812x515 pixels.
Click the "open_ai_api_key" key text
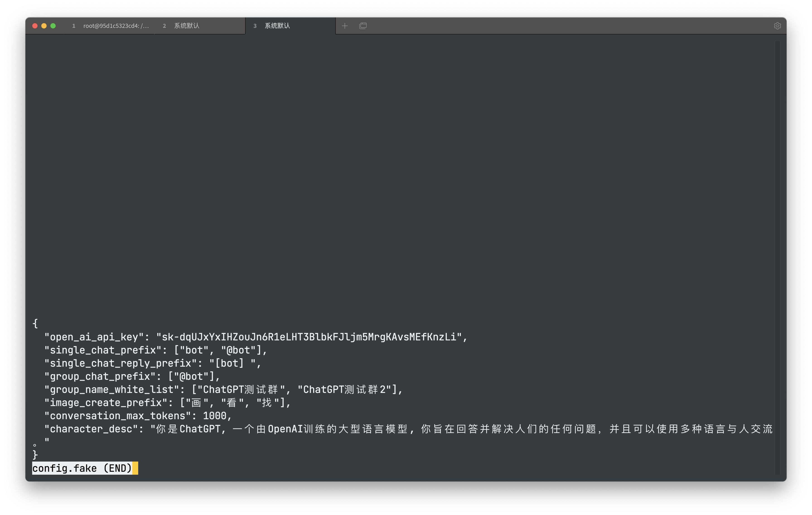tap(94, 337)
